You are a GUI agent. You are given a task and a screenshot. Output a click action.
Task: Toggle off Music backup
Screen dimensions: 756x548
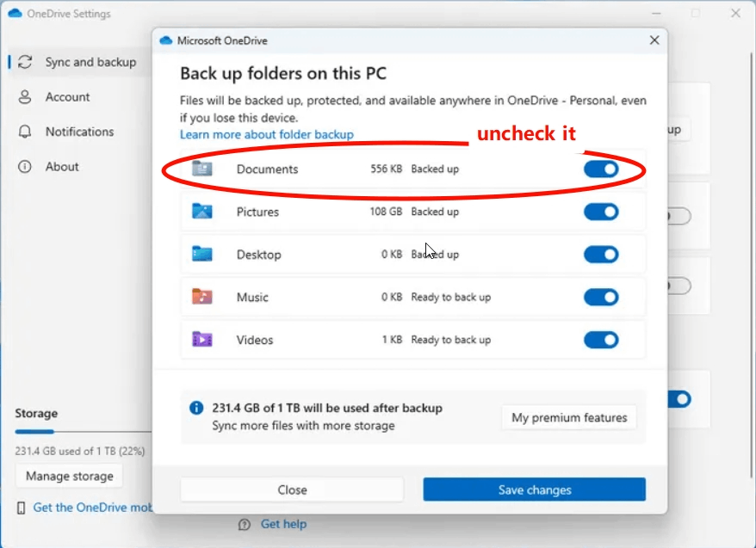click(601, 297)
